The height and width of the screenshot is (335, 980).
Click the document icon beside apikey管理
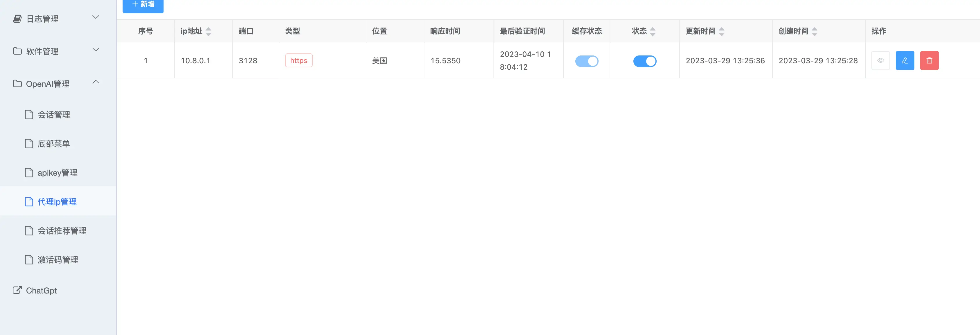tap(29, 173)
